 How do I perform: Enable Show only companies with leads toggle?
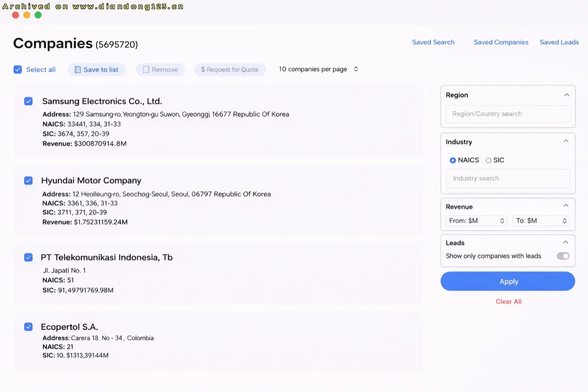(563, 256)
